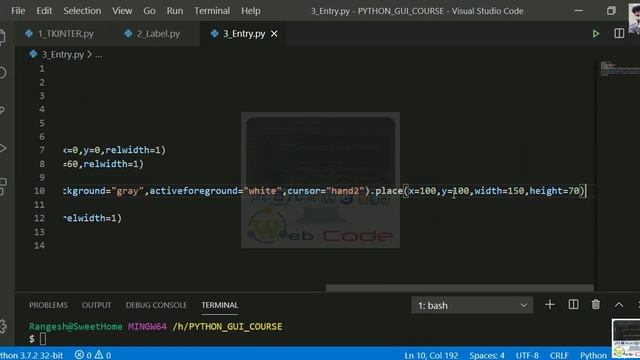
Task: Switch to the DEBUG CONSOLE panel tab
Action: (156, 305)
